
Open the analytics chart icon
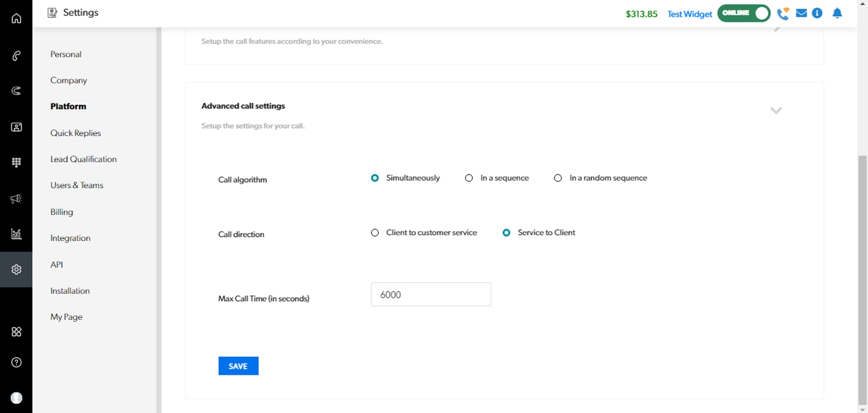pyautogui.click(x=16, y=234)
